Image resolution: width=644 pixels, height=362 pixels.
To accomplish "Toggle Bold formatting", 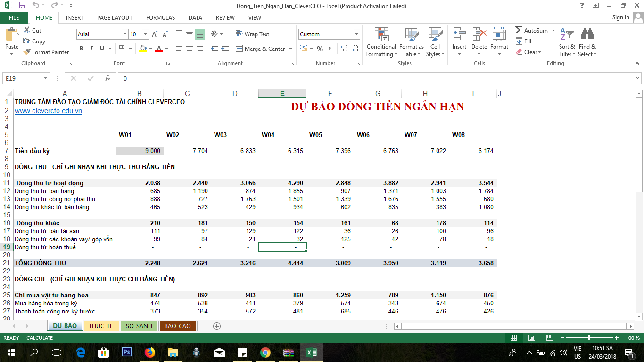I will (81, 49).
